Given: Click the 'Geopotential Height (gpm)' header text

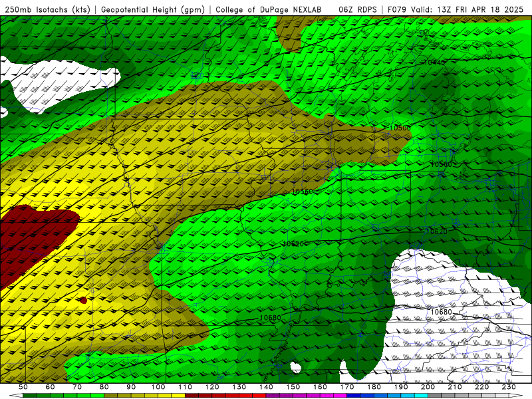Looking at the screenshot, I should (x=153, y=10).
